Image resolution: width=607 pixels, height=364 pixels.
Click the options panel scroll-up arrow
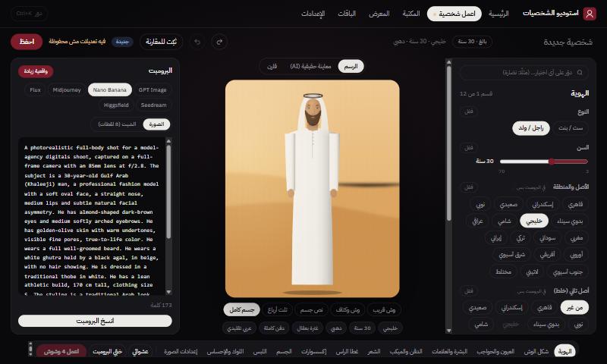[x=448, y=62]
